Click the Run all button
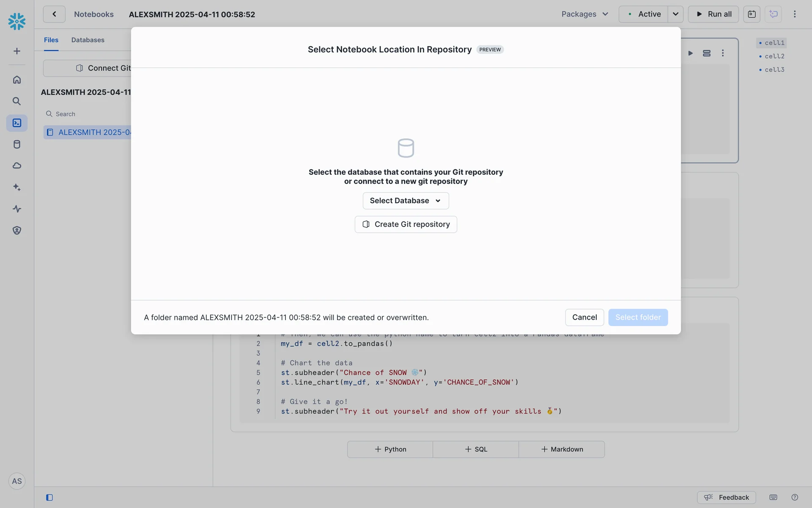Screen dimensions: 812x508 [x=713, y=14]
